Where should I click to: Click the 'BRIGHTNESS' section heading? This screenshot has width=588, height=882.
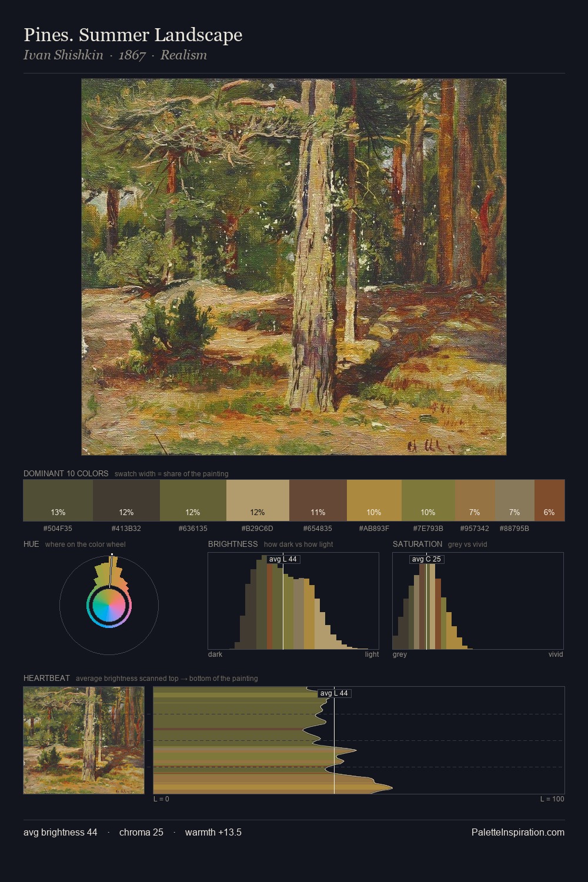pos(233,544)
